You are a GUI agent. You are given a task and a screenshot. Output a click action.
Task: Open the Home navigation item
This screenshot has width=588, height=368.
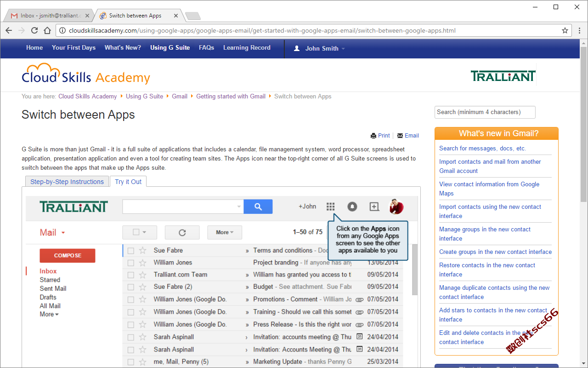pos(34,47)
